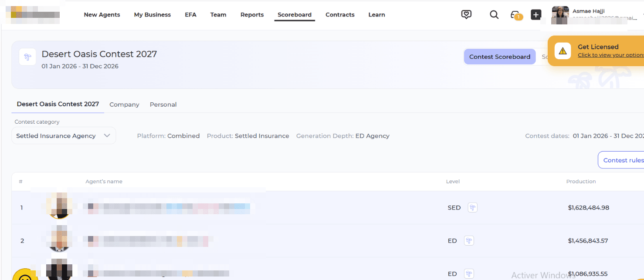Go to the Learn section
The width and height of the screenshot is (644, 280).
377,15
